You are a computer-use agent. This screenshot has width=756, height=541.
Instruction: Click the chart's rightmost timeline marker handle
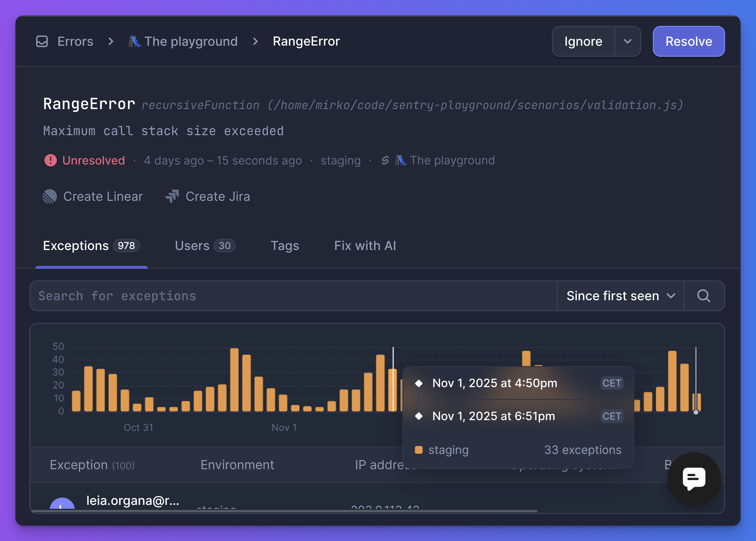(696, 412)
